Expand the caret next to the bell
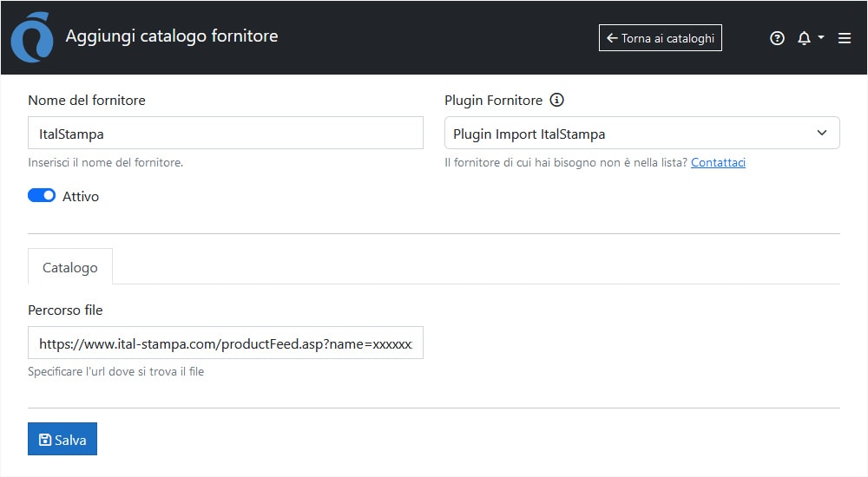 (x=821, y=38)
